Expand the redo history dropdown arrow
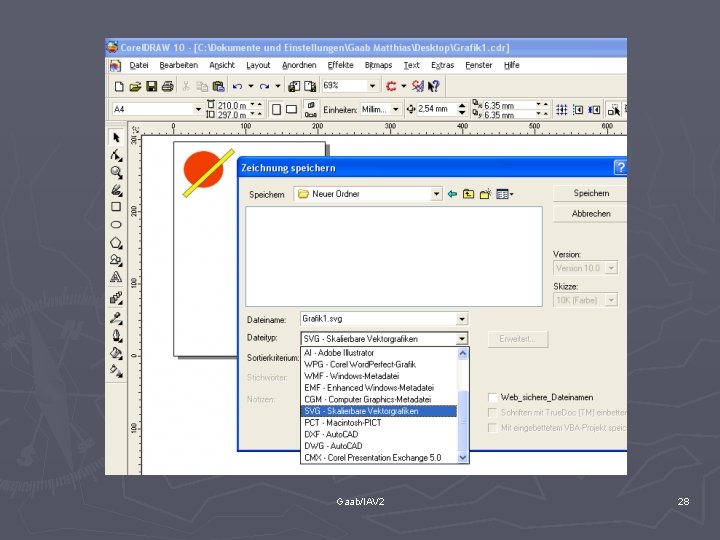Image resolution: width=720 pixels, height=540 pixels. click(x=278, y=86)
